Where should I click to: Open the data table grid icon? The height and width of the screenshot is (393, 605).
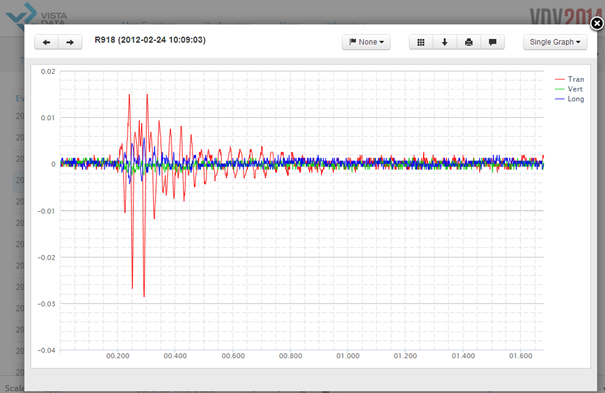click(421, 42)
